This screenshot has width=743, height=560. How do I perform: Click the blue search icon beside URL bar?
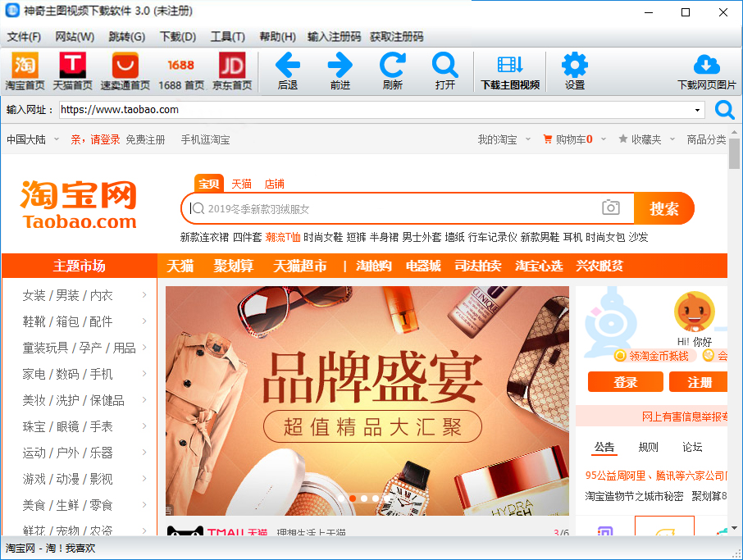click(724, 110)
